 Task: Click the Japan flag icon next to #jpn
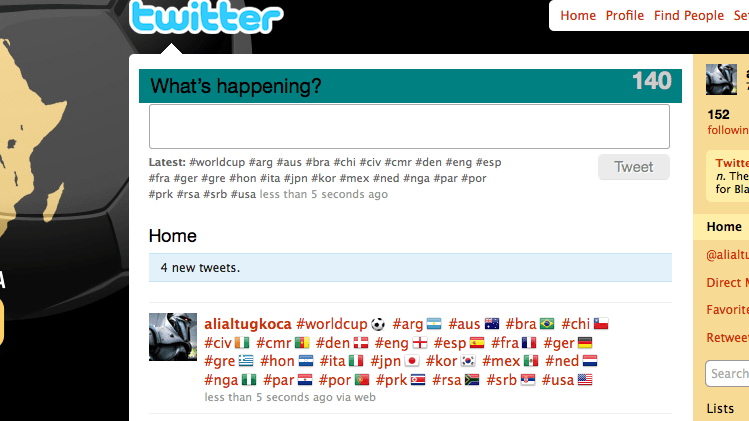pos(412,361)
